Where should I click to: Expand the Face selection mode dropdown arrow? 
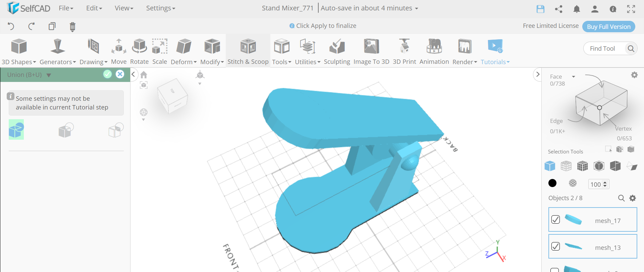tap(574, 77)
